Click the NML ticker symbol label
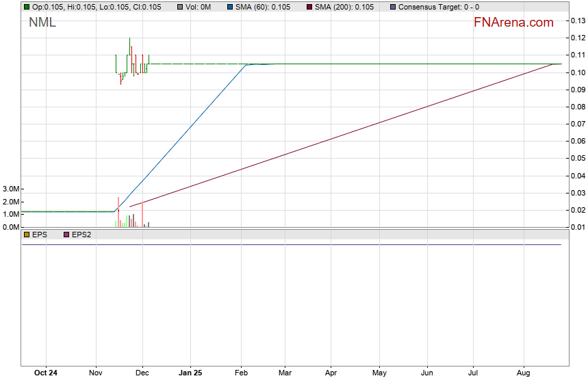Image resolution: width=588 pixels, height=387 pixels. pos(42,23)
